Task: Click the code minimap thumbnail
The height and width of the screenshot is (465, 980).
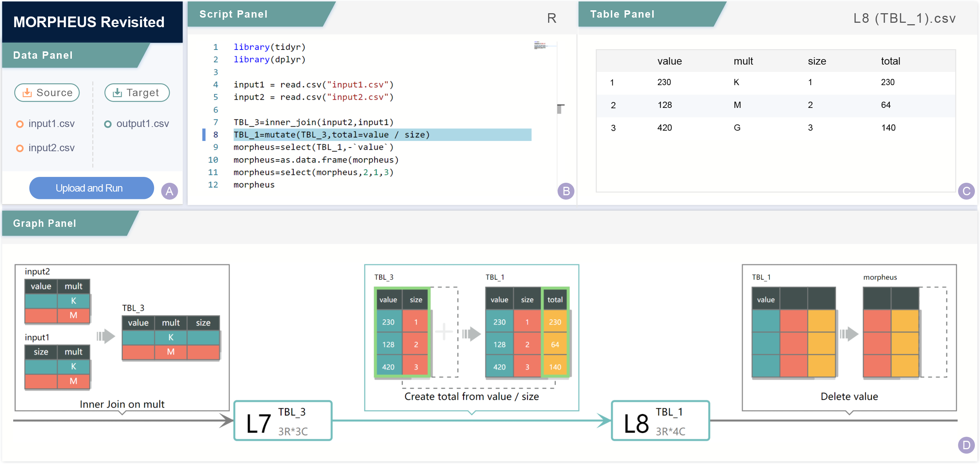Action: click(x=540, y=45)
